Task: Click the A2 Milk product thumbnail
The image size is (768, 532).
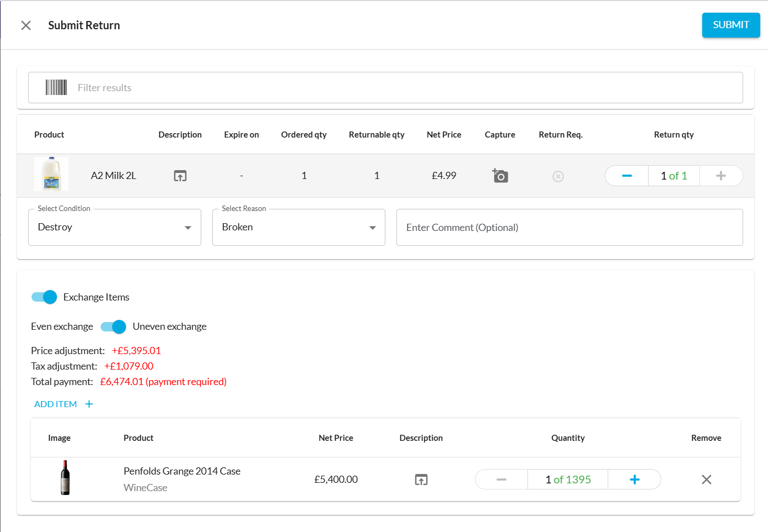Action: pos(51,174)
